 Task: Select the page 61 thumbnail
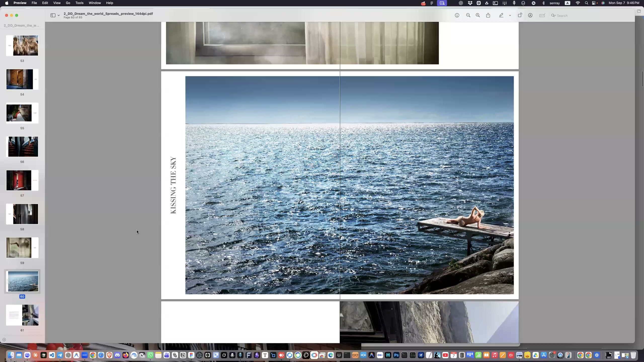(22, 315)
